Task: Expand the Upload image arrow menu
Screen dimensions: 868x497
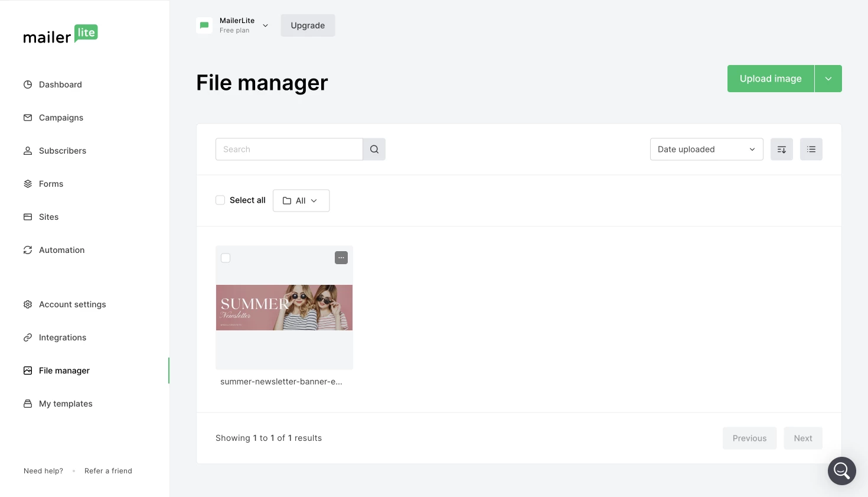Action: click(x=828, y=79)
